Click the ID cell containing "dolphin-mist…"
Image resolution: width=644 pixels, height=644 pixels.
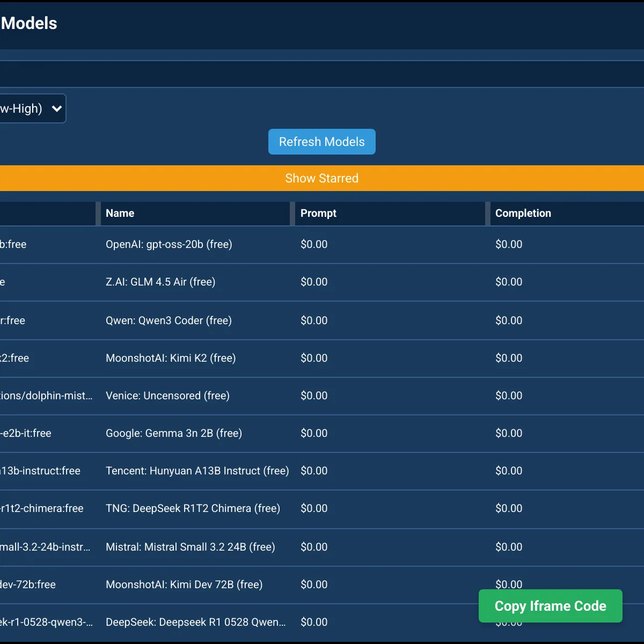tap(46, 396)
